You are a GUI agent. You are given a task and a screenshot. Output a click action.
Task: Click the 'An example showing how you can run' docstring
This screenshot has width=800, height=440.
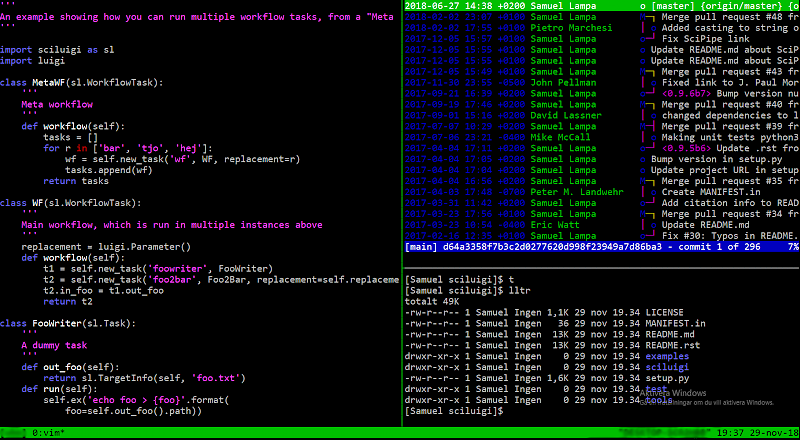196,17
